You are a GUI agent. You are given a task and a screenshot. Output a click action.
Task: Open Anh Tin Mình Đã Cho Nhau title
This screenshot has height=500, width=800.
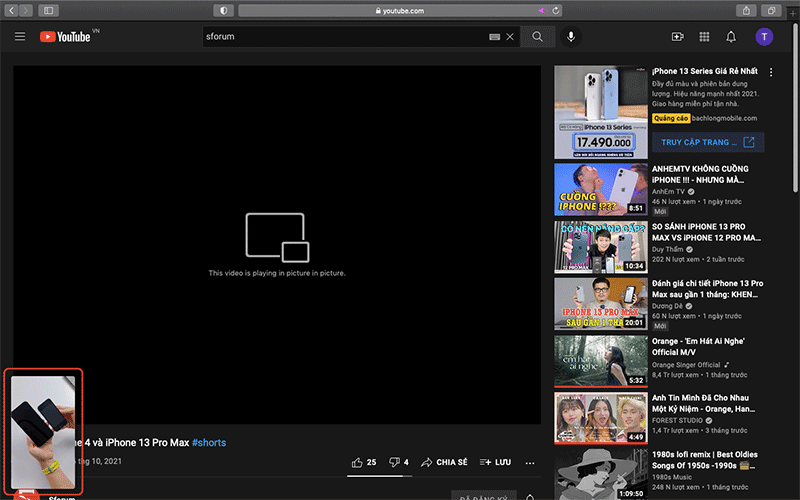pyautogui.click(x=703, y=404)
